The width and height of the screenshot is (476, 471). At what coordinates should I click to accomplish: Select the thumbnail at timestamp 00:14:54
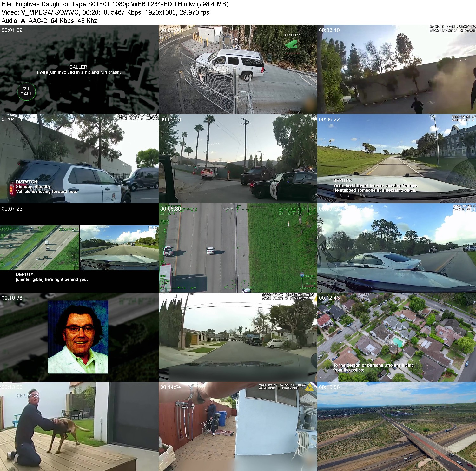pyautogui.click(x=238, y=427)
